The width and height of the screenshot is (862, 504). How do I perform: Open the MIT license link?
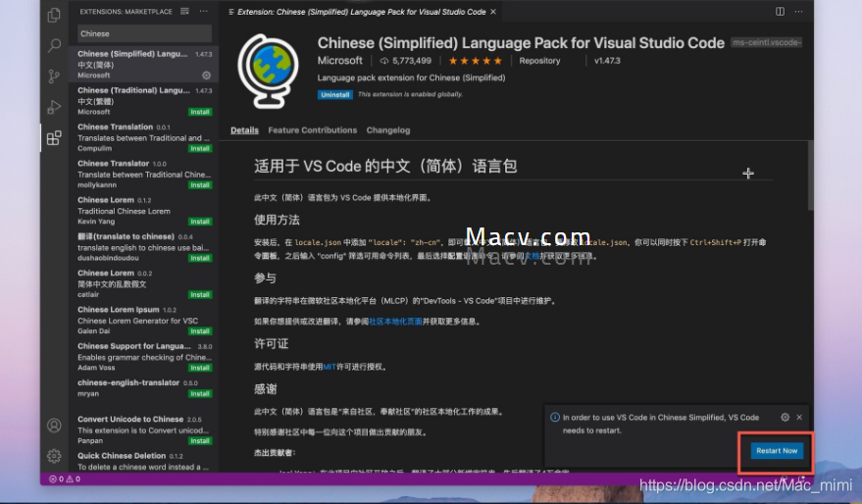[x=330, y=367]
